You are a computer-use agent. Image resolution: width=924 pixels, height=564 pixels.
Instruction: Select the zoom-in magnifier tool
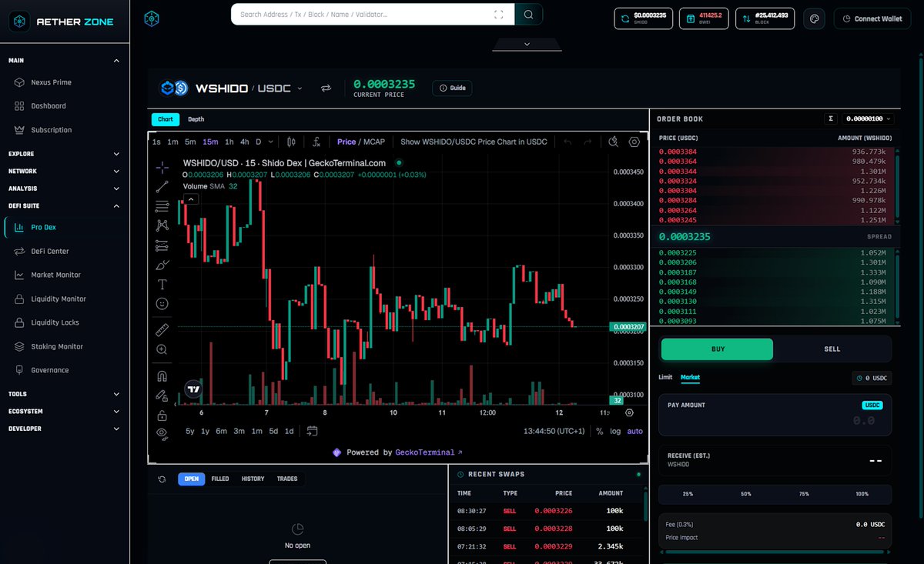click(x=162, y=349)
